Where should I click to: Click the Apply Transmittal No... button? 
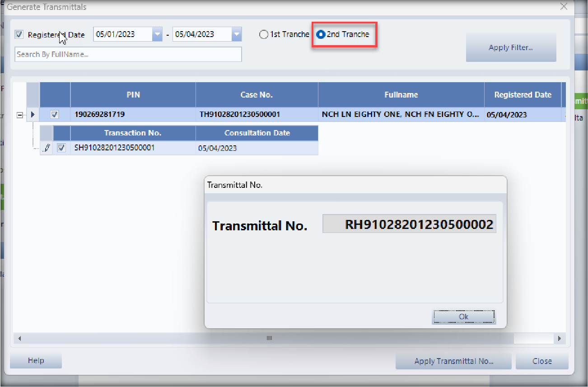click(453, 361)
